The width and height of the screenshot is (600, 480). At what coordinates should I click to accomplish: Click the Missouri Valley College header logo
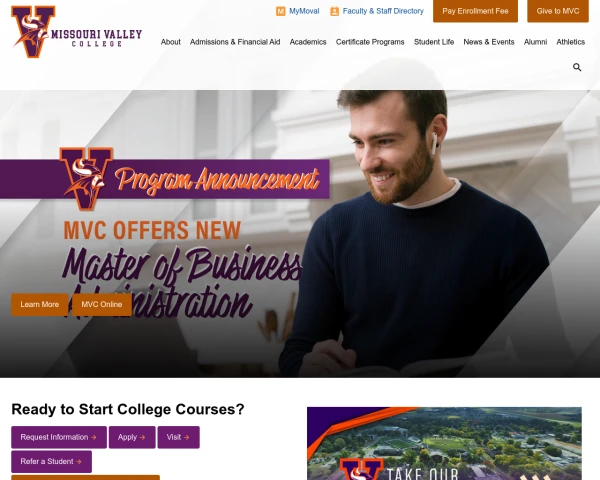click(x=77, y=32)
